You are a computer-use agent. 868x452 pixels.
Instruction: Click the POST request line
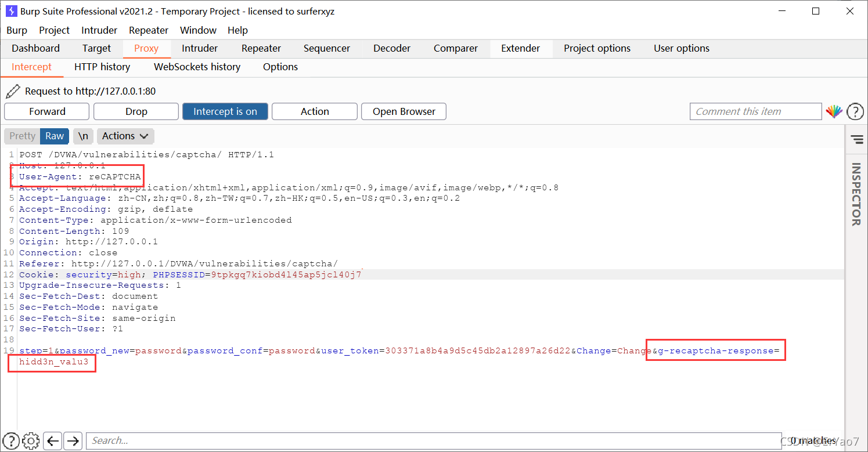(x=146, y=155)
